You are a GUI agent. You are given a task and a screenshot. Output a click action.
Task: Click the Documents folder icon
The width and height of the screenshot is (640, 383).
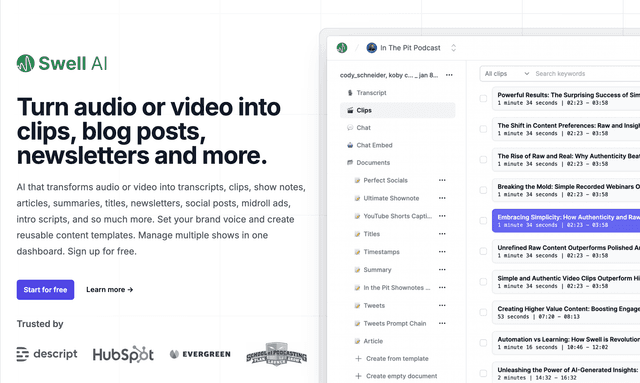pyautogui.click(x=350, y=163)
